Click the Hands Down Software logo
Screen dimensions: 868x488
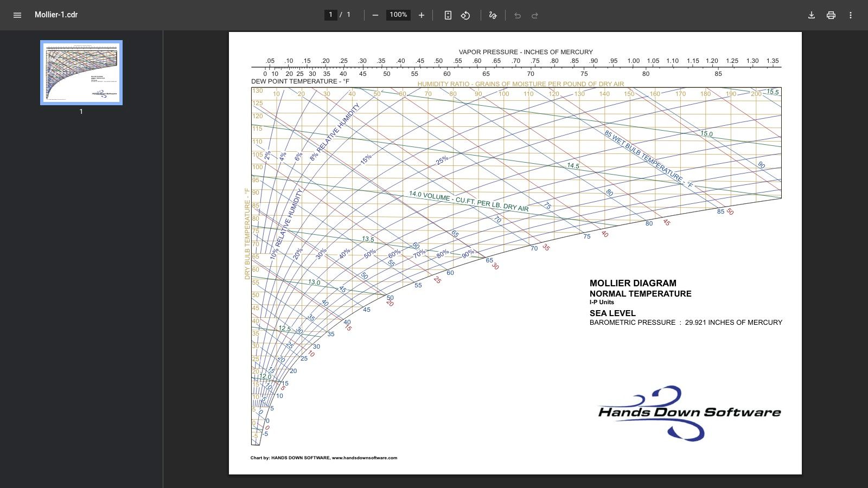coord(689,413)
